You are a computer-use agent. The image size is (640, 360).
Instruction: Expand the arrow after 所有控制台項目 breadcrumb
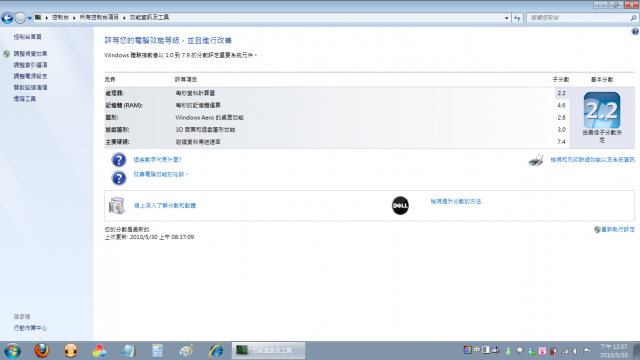[124, 18]
